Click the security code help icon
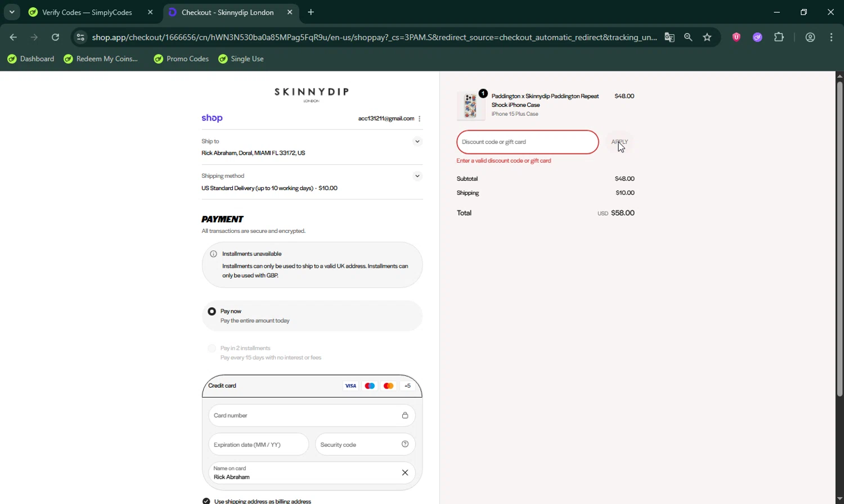 pyautogui.click(x=405, y=444)
